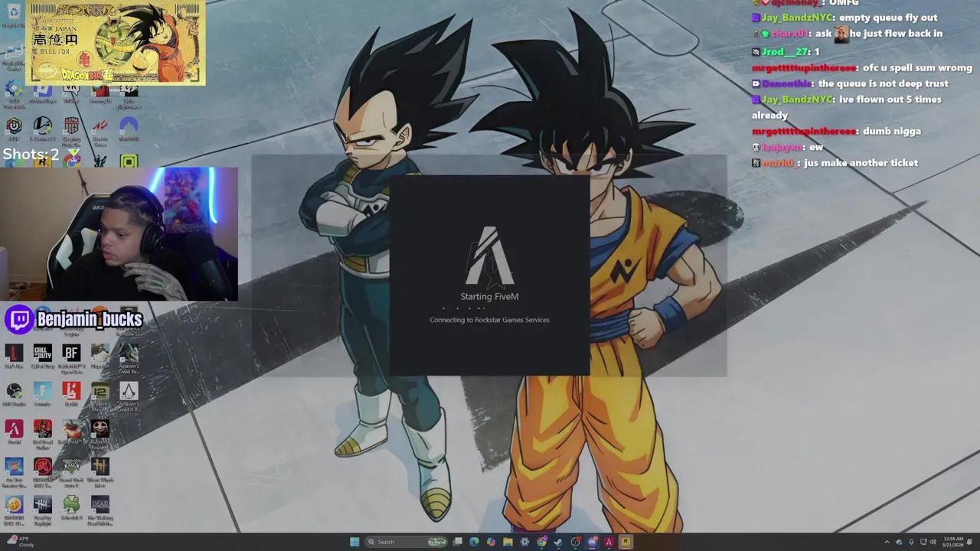
Task: Open OBS Studio desktop shortcut
Action: 14,394
